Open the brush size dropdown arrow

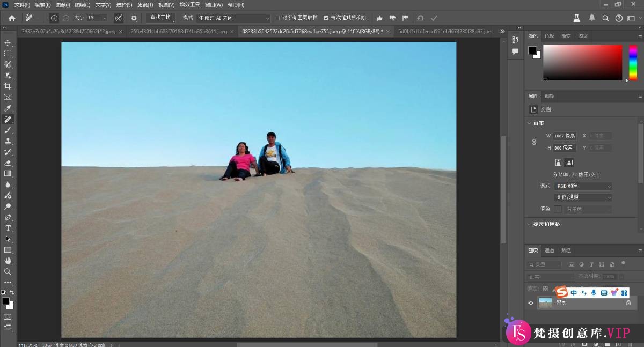click(x=104, y=18)
